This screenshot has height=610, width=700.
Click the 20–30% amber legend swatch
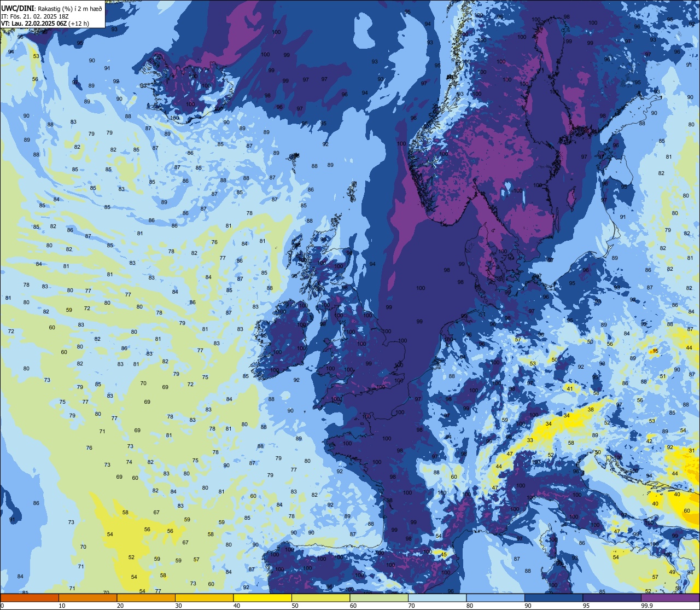146,597
